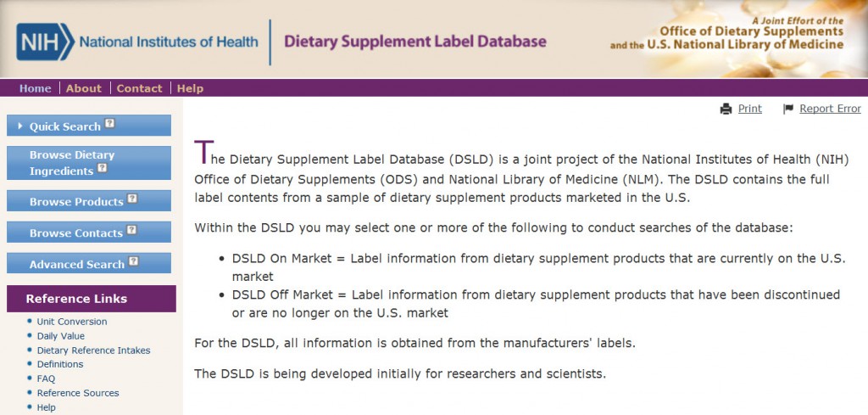Open the Dietary Reference Intakes link

(93, 351)
